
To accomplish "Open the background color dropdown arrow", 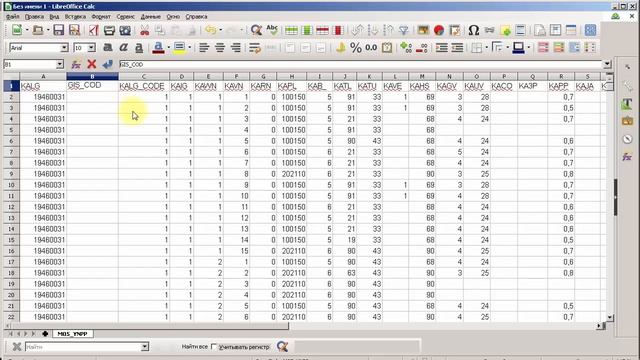I will point(189,48).
